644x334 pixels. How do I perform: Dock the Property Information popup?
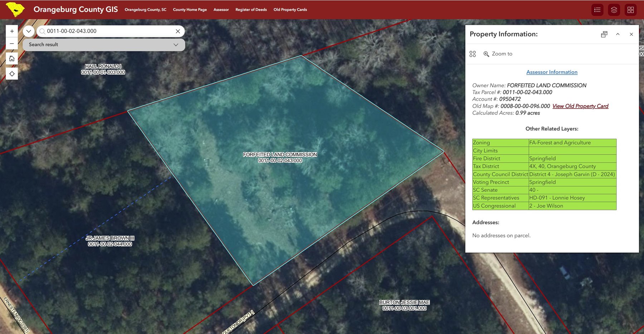[x=604, y=34]
